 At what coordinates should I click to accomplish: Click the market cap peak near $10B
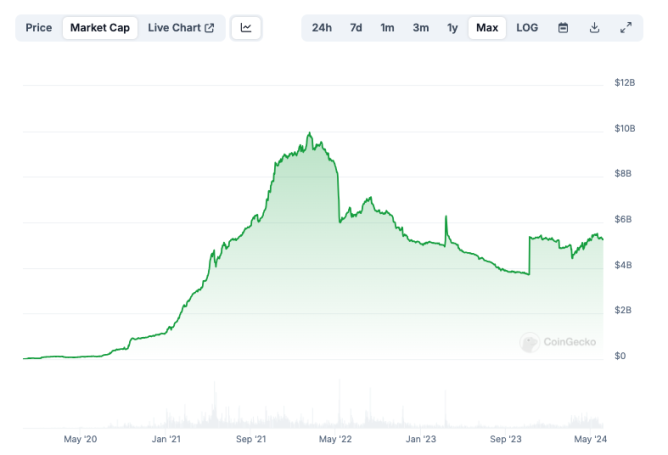[310, 133]
